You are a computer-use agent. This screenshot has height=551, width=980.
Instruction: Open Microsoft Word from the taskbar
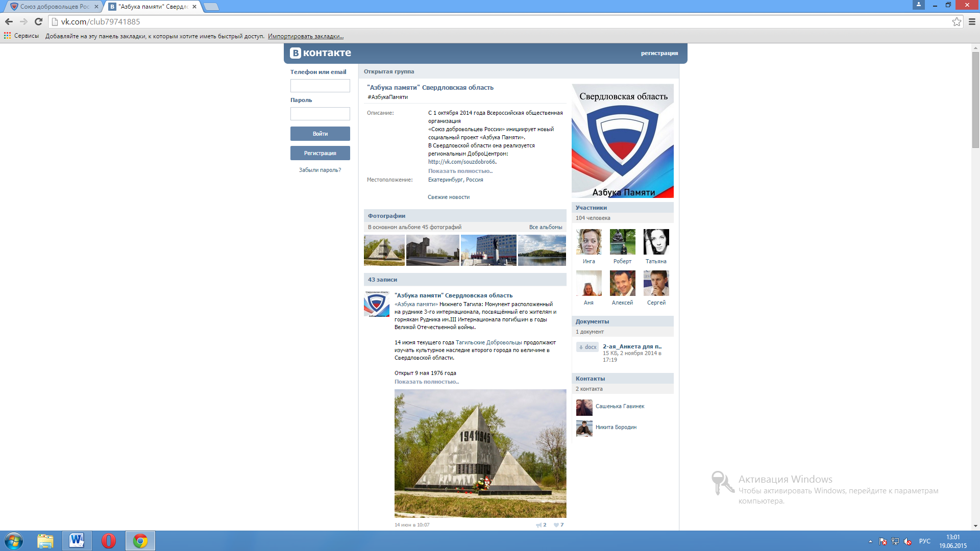click(x=77, y=541)
